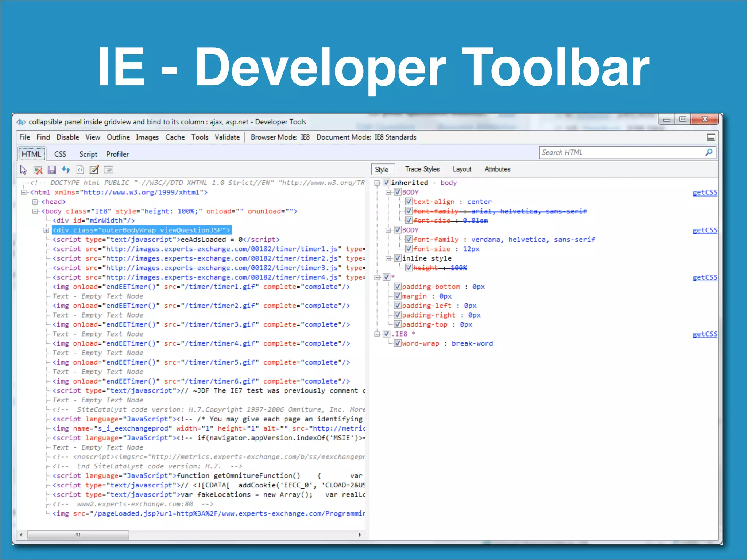Collapse the body class IE8 node
747x560 pixels.
[x=35, y=211]
